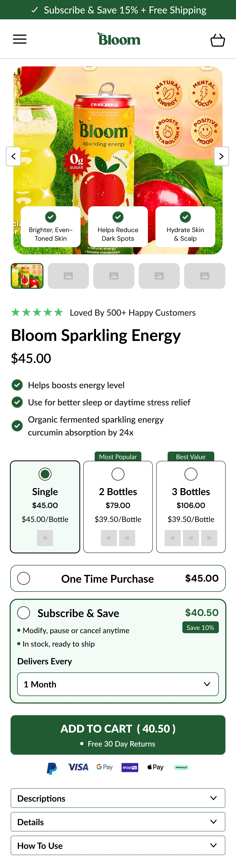Click the Apple Pay icon
The image size is (236, 868).
point(155,767)
